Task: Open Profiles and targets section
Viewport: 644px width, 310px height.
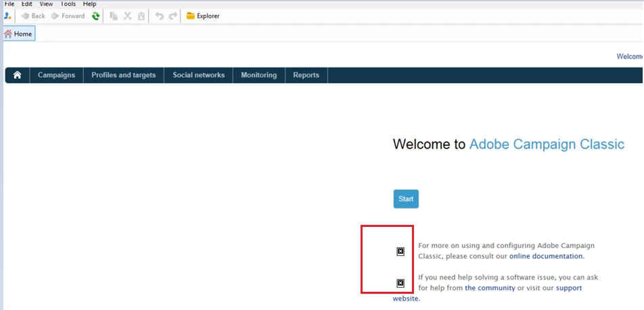Action: (124, 75)
